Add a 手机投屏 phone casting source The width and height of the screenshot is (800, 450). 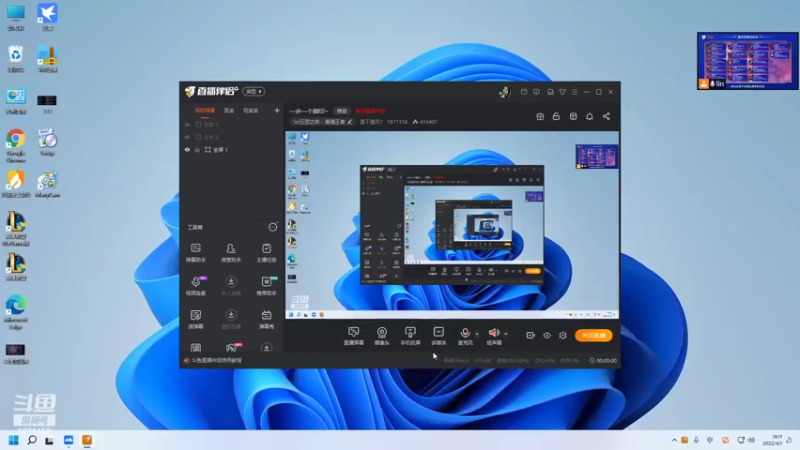coord(410,336)
